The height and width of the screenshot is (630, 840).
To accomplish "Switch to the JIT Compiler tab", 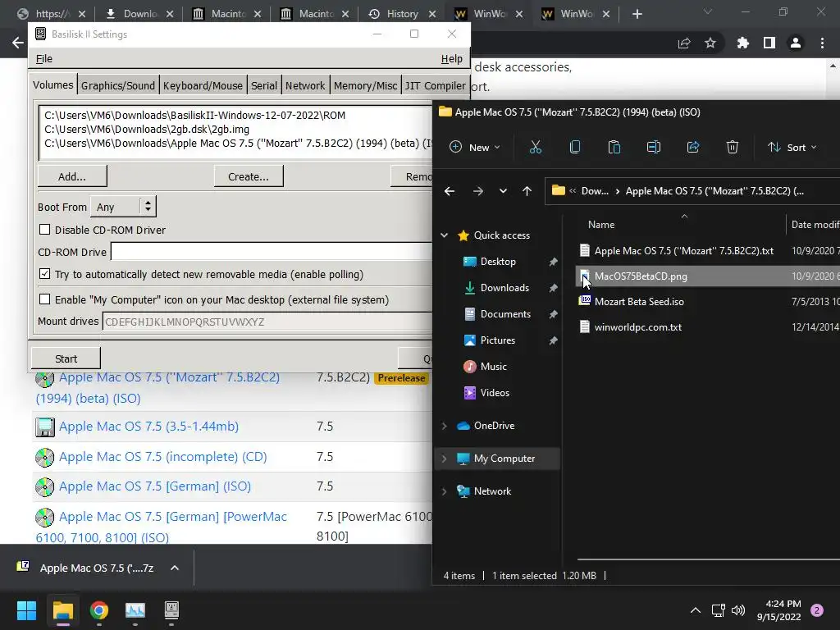I will 435,85.
